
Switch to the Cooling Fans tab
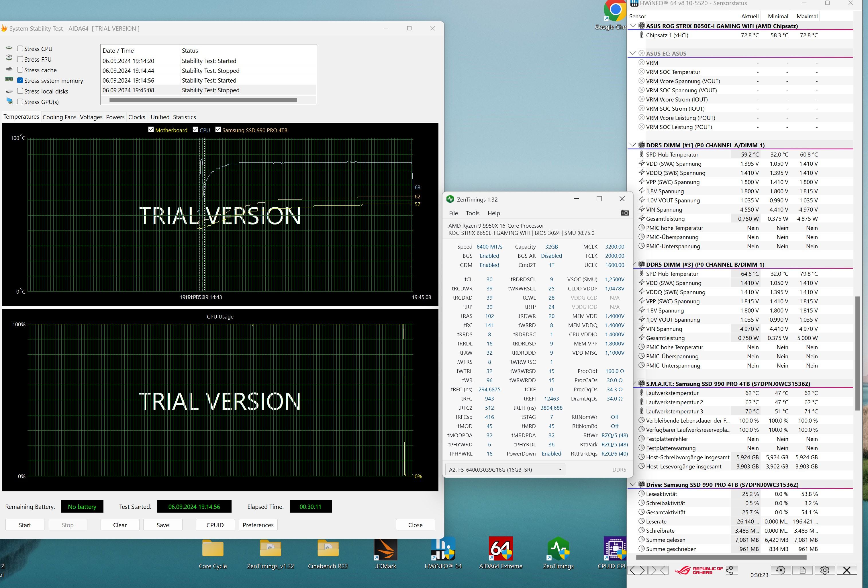(x=59, y=117)
